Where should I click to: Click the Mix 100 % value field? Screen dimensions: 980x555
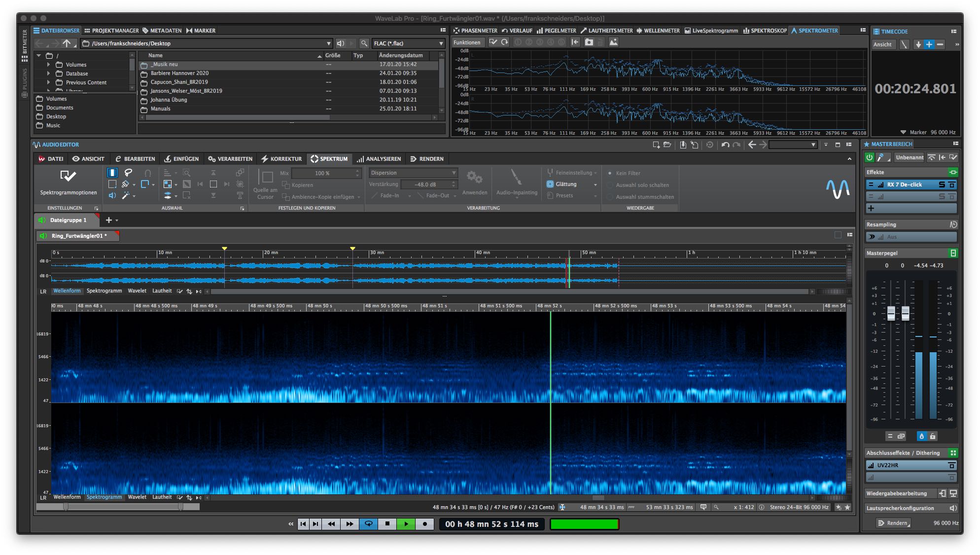(x=327, y=173)
